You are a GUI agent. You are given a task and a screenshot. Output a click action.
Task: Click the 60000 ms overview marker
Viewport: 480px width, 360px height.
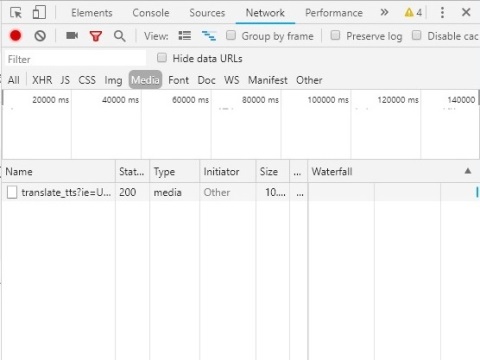(190, 100)
